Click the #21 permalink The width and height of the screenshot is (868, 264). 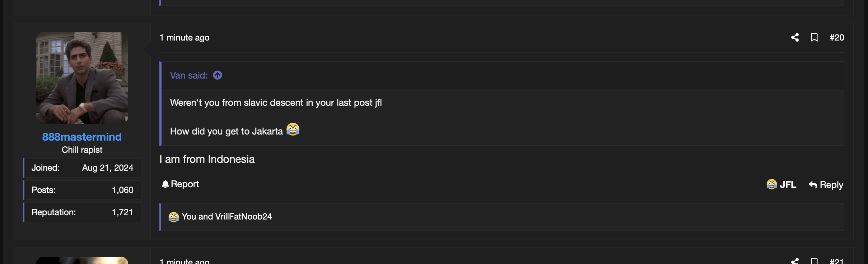click(x=837, y=262)
